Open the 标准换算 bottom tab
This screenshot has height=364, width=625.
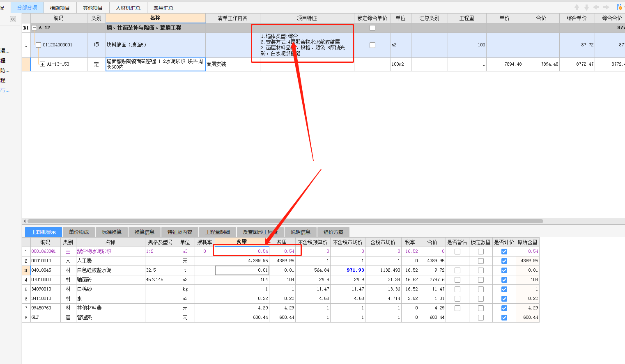coord(112,232)
